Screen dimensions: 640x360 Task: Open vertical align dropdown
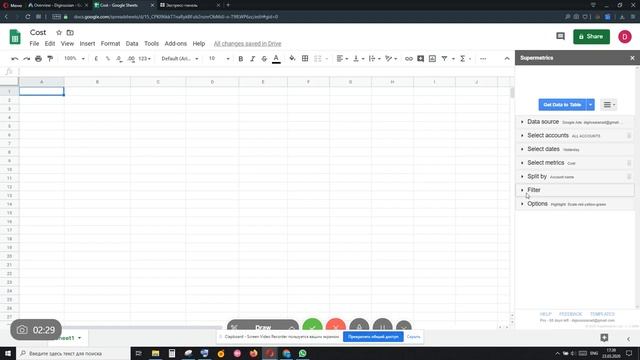[358, 59]
